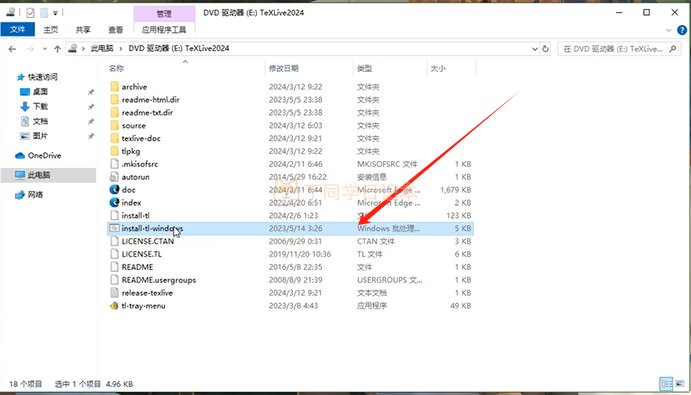The width and height of the screenshot is (691, 395).
Task: Click DVD 驱动器 (E:) TeXLive2024 breadcrumb
Action: (x=179, y=48)
